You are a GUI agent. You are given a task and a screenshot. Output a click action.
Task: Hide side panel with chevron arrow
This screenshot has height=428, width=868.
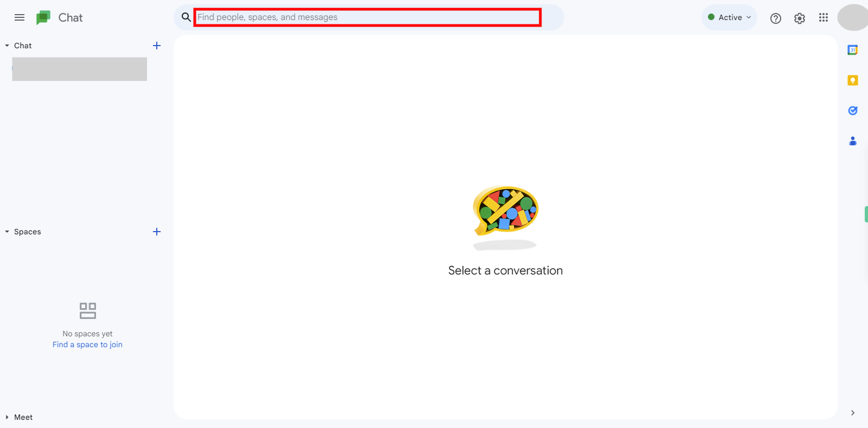click(x=853, y=413)
